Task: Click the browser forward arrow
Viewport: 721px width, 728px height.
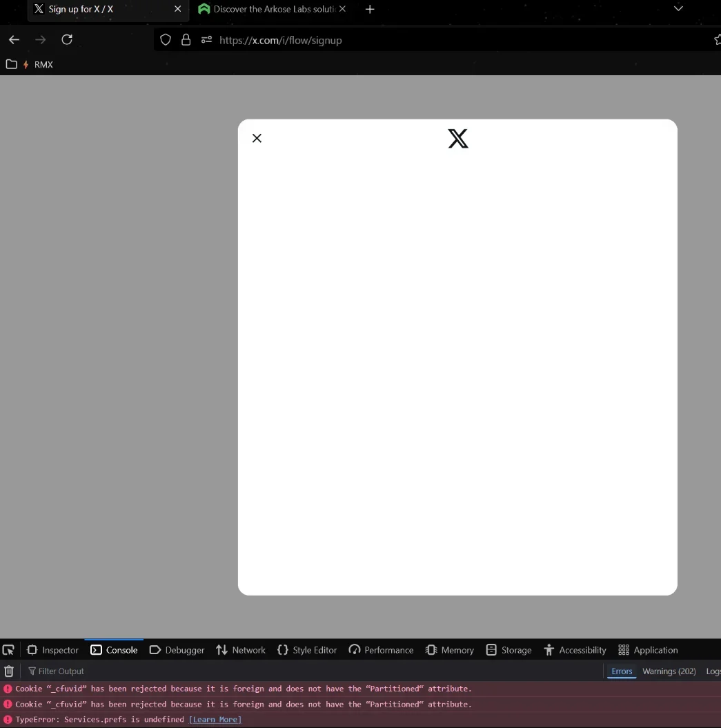Action: tap(41, 40)
